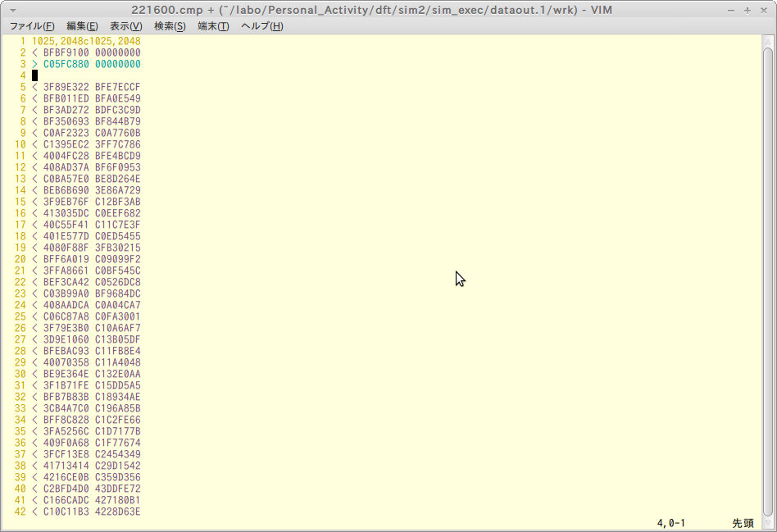Open the ヘルプ(H) menu
The image size is (777, 532).
coord(262,26)
